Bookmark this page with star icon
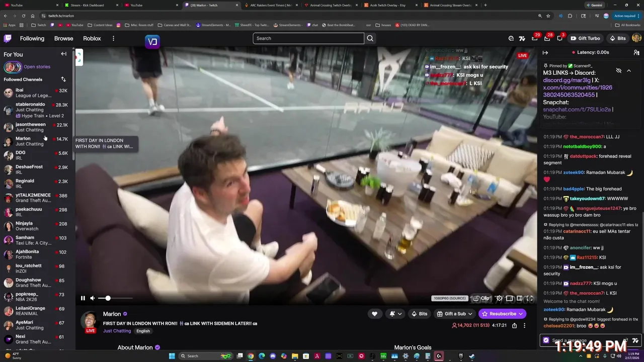Screen dimensions: 644x362 (548, 16)
